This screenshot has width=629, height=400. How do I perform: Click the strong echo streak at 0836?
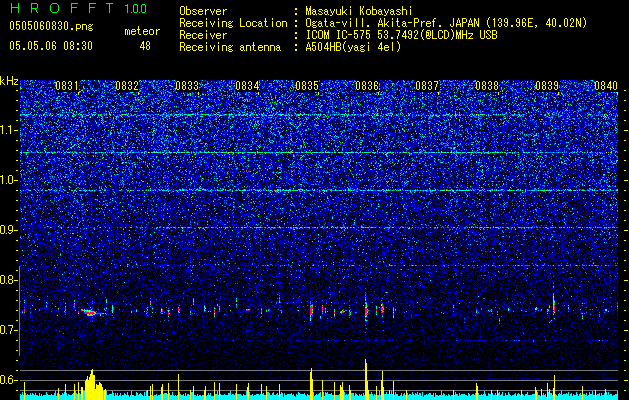[x=366, y=308]
